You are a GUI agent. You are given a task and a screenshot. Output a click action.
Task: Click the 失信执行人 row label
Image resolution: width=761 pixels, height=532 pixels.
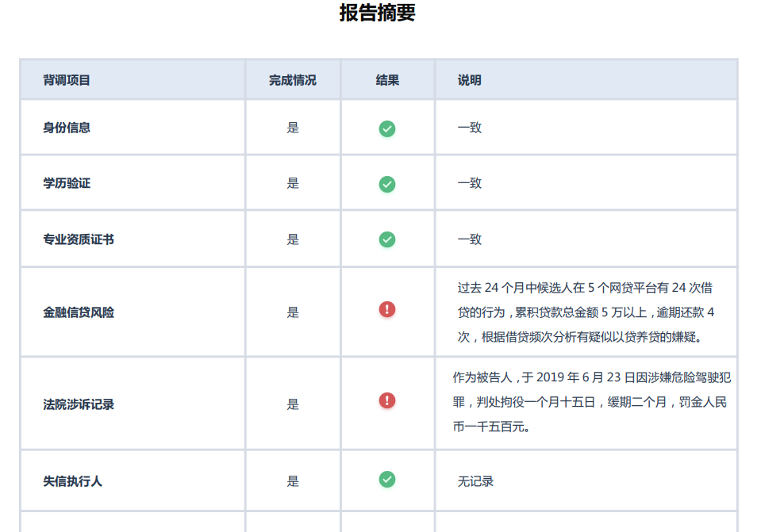tap(72, 480)
